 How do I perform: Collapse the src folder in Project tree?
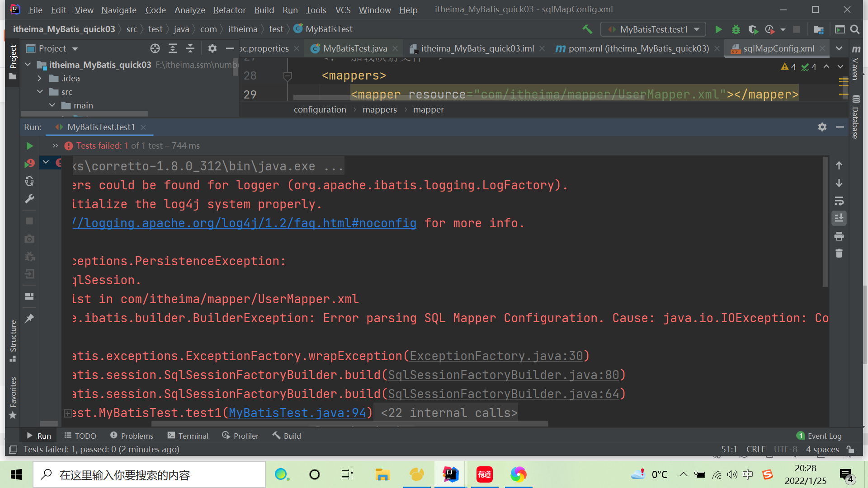pyautogui.click(x=40, y=92)
